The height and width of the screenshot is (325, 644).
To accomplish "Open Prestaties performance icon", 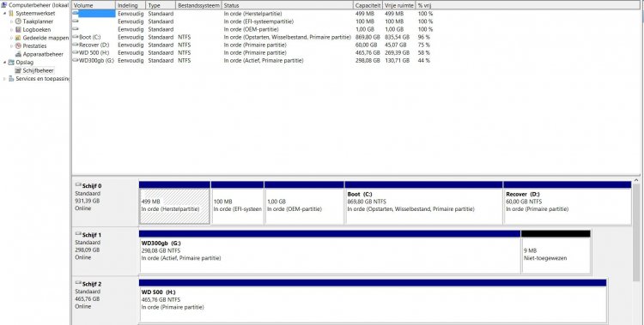I will pos(18,46).
